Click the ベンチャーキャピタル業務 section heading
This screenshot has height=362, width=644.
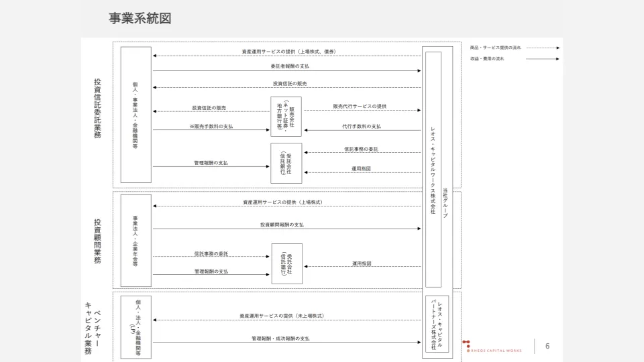point(93,324)
